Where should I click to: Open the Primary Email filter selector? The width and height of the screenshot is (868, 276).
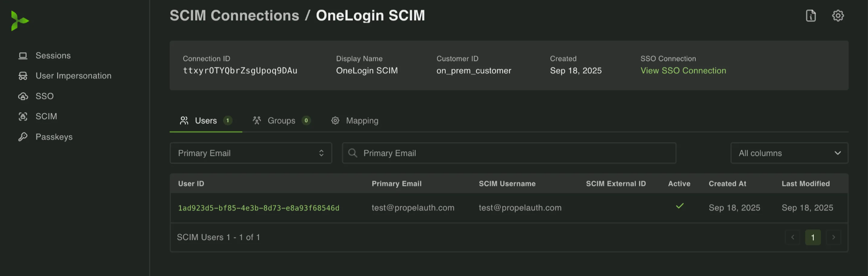click(251, 153)
